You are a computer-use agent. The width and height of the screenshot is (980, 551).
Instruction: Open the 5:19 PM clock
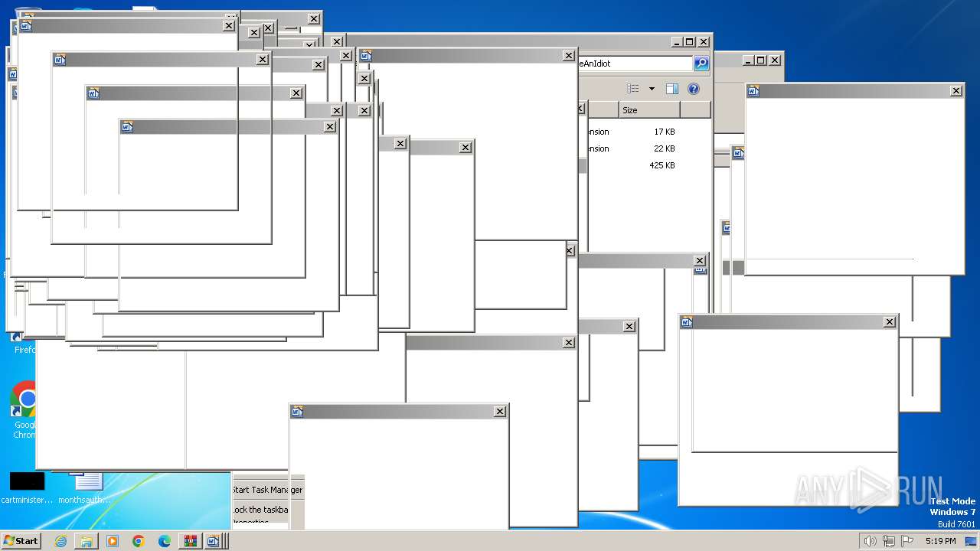click(x=940, y=541)
